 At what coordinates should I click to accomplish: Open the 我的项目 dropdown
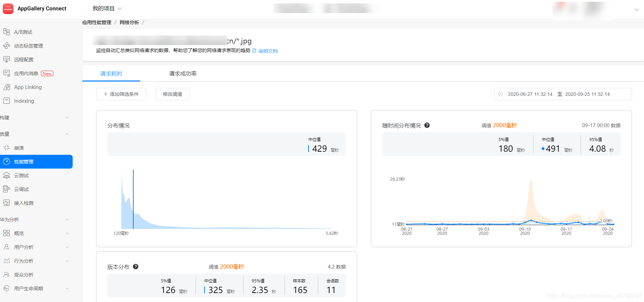[x=107, y=9]
